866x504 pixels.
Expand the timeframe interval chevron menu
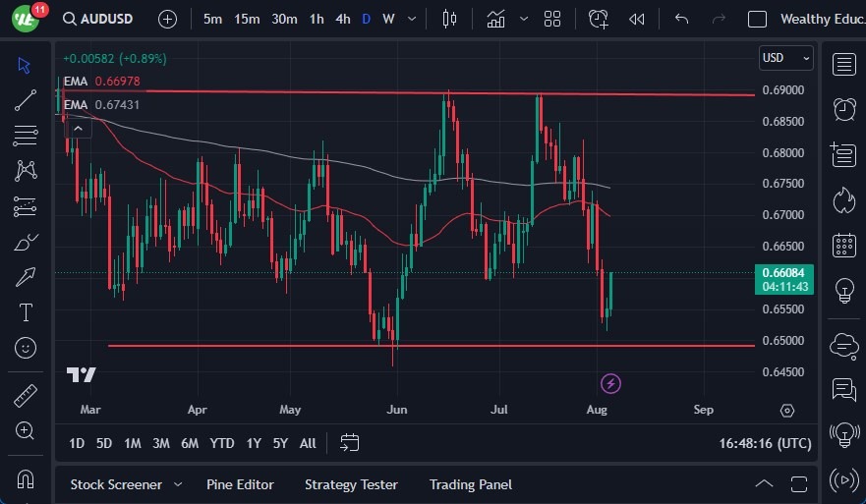pos(411,19)
